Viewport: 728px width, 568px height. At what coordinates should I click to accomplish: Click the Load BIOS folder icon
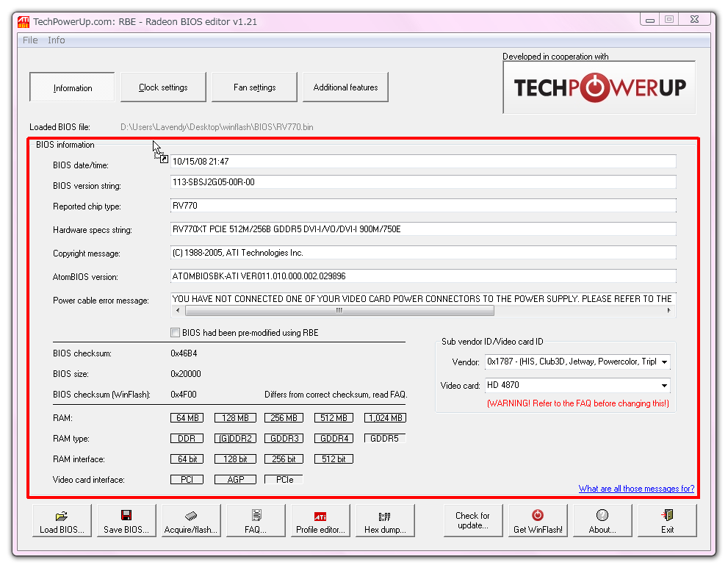(x=61, y=516)
